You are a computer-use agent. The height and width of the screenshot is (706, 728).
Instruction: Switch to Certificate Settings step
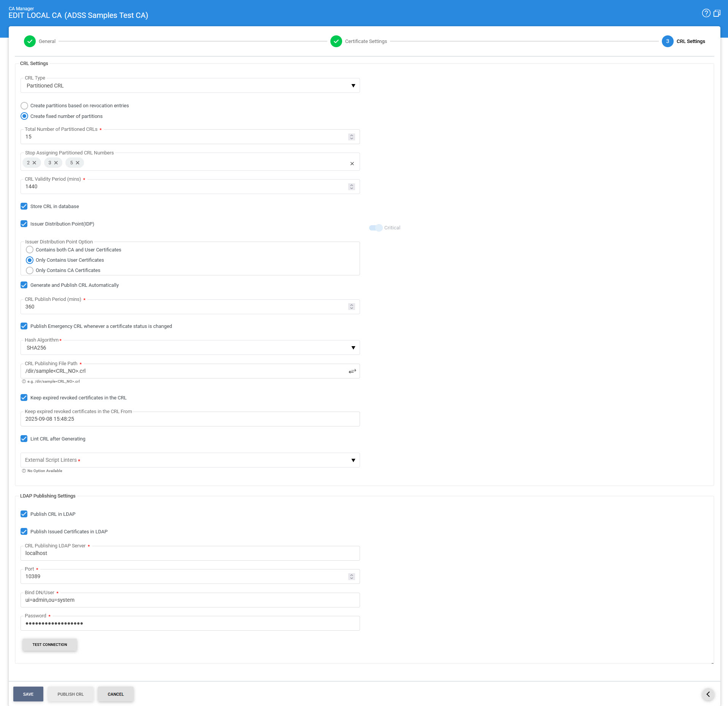point(336,41)
